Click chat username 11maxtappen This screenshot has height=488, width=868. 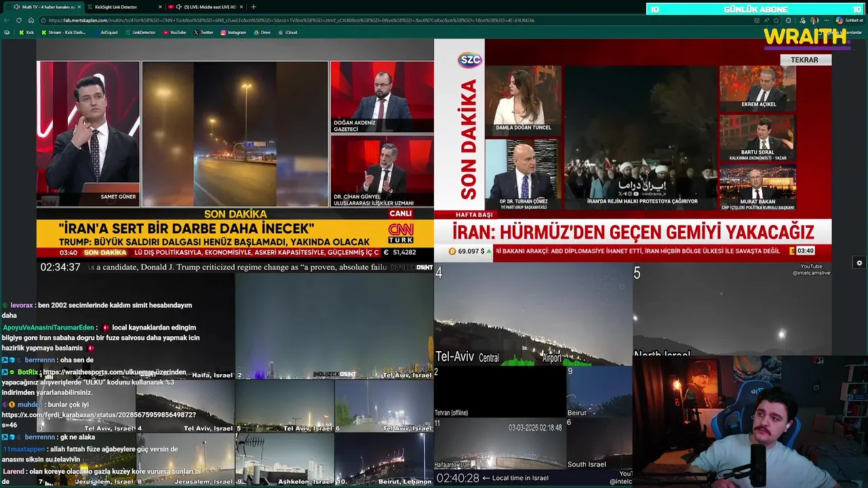point(24,449)
